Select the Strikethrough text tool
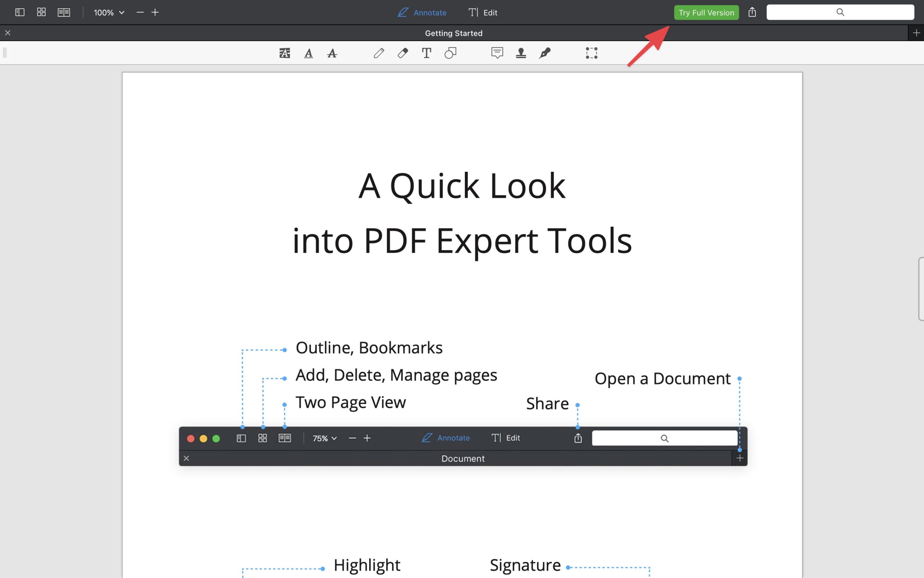 (332, 53)
